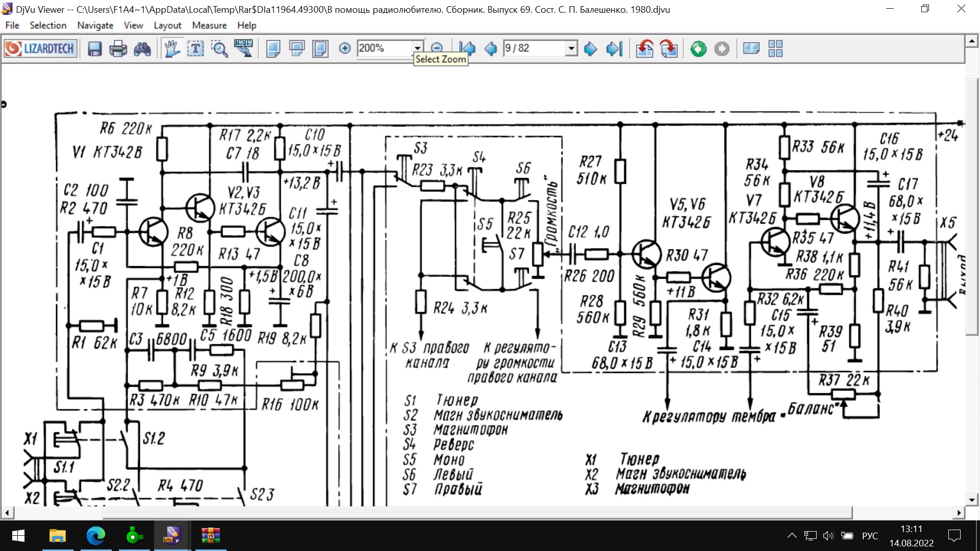Open the Navigate menu
Screen dimensions: 980x551
(x=95, y=26)
